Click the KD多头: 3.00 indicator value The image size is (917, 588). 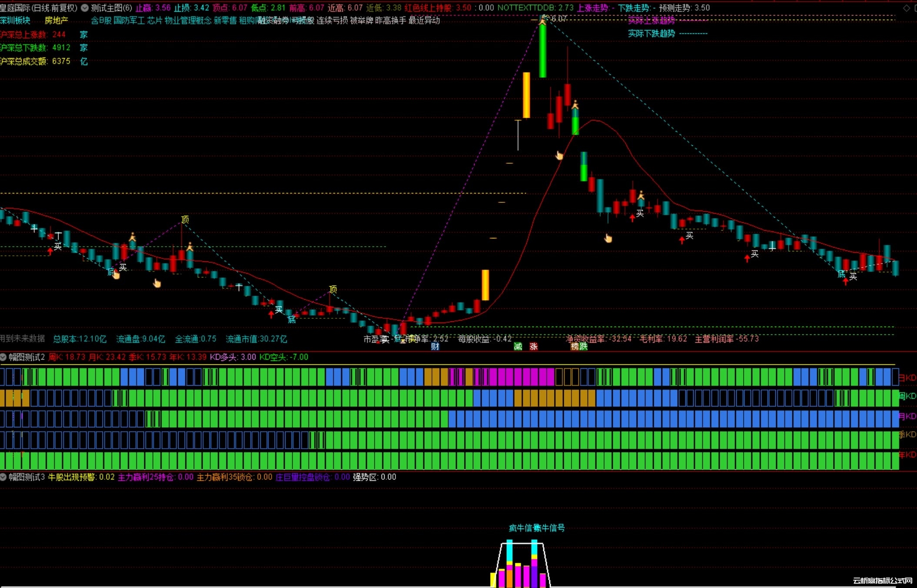pos(233,357)
